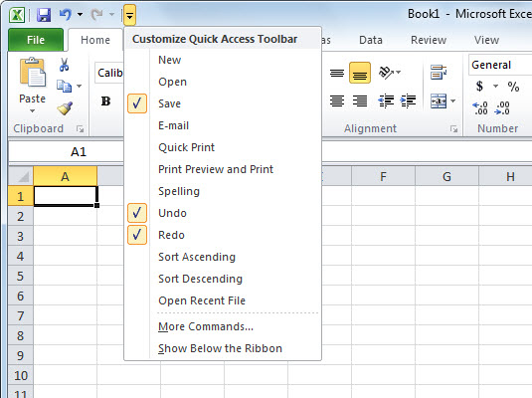The height and width of the screenshot is (398, 532).
Task: Close the Customize Quick Access Toolbar dropdown arrow
Action: point(129,15)
